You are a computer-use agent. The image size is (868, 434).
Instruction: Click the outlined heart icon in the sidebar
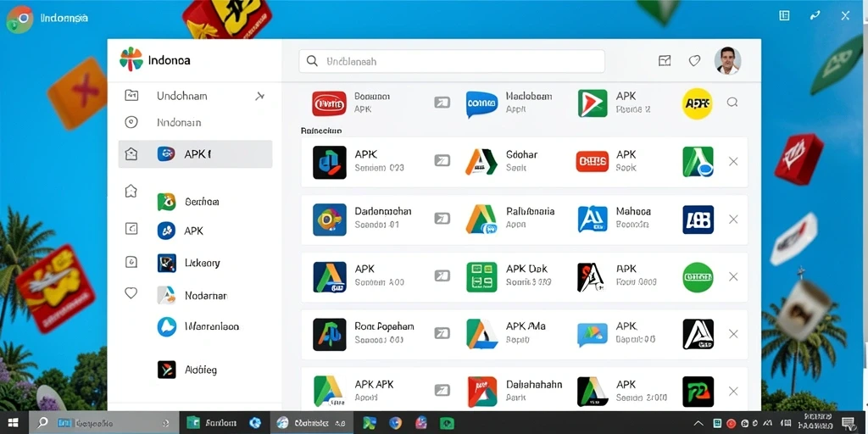point(131,292)
